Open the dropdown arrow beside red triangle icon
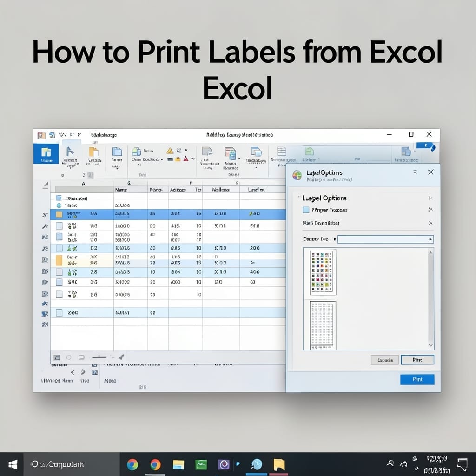This screenshot has height=476, width=476. [192, 159]
